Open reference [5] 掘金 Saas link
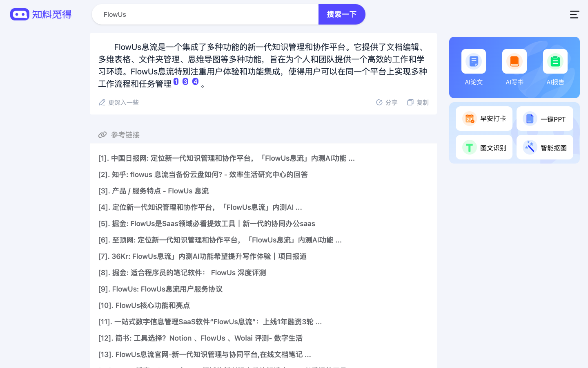Viewport: 588px width, 368px height. point(207,224)
